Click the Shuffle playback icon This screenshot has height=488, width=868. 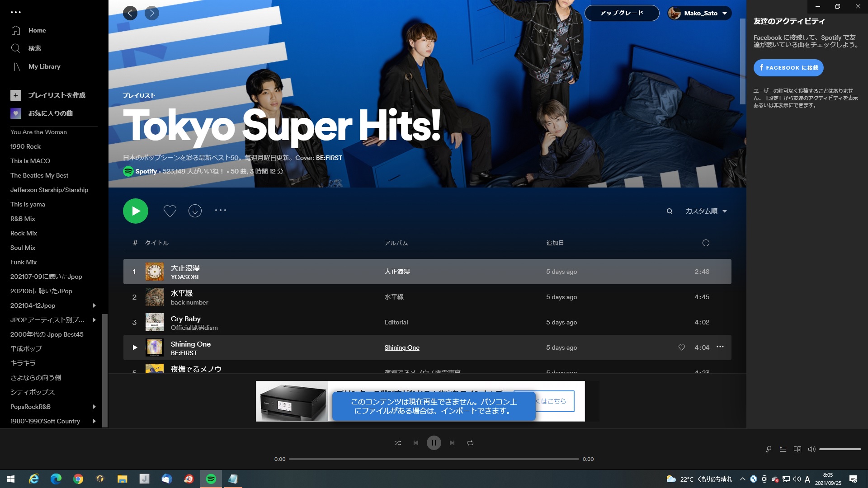[398, 443]
